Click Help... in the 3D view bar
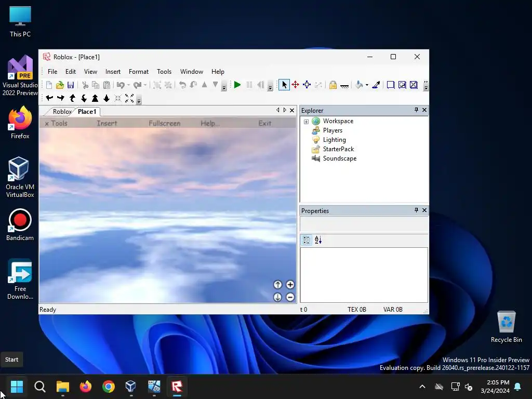 (210, 124)
